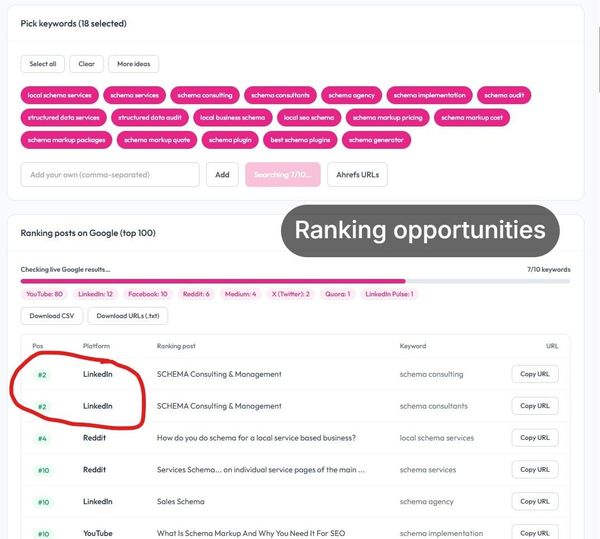
Task: Click the 'Sales Schema' post title
Action: [181, 502]
